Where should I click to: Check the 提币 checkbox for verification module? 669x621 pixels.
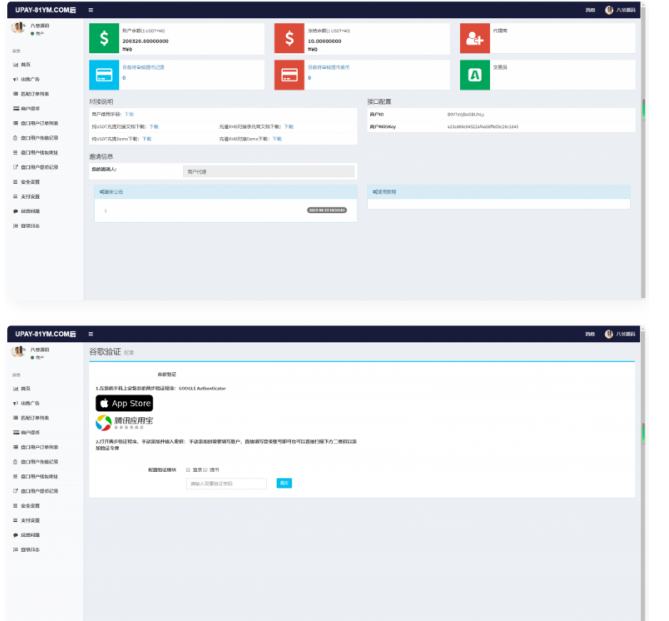coord(205,468)
